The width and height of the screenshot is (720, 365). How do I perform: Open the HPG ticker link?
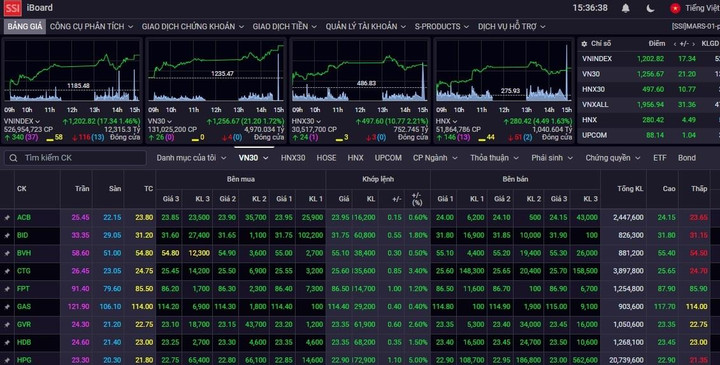coord(24,360)
